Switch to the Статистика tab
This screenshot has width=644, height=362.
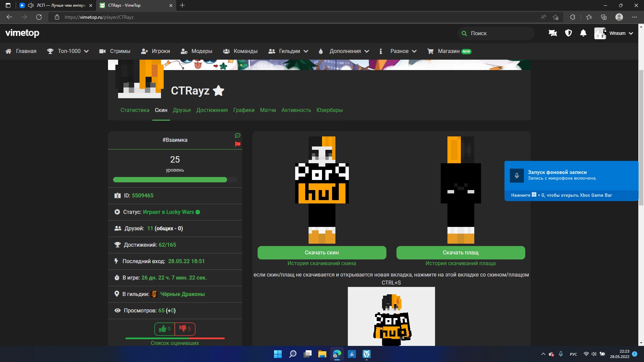click(135, 110)
